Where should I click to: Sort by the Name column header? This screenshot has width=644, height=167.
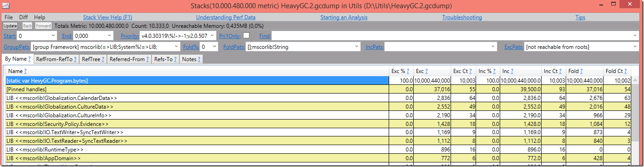(15, 71)
